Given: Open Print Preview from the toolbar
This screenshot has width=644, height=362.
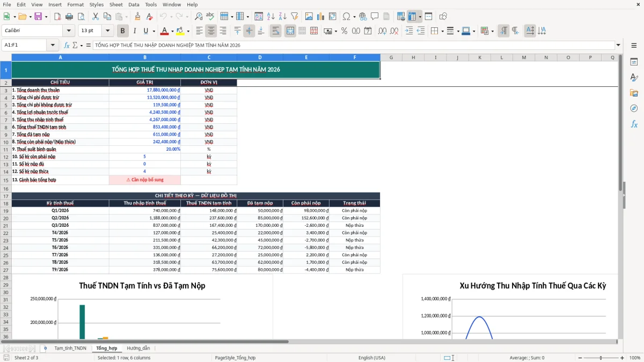Looking at the screenshot, I should (x=81, y=17).
